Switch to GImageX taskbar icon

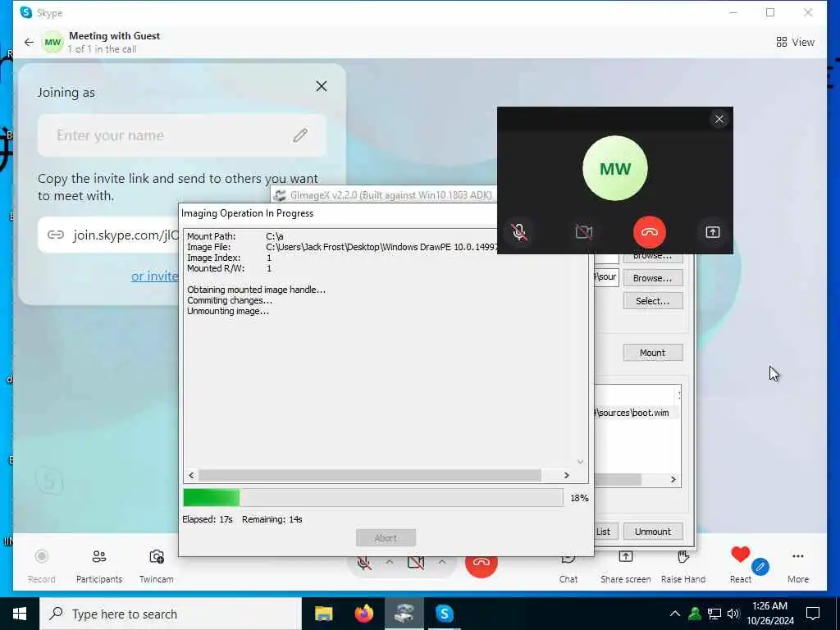point(404,614)
